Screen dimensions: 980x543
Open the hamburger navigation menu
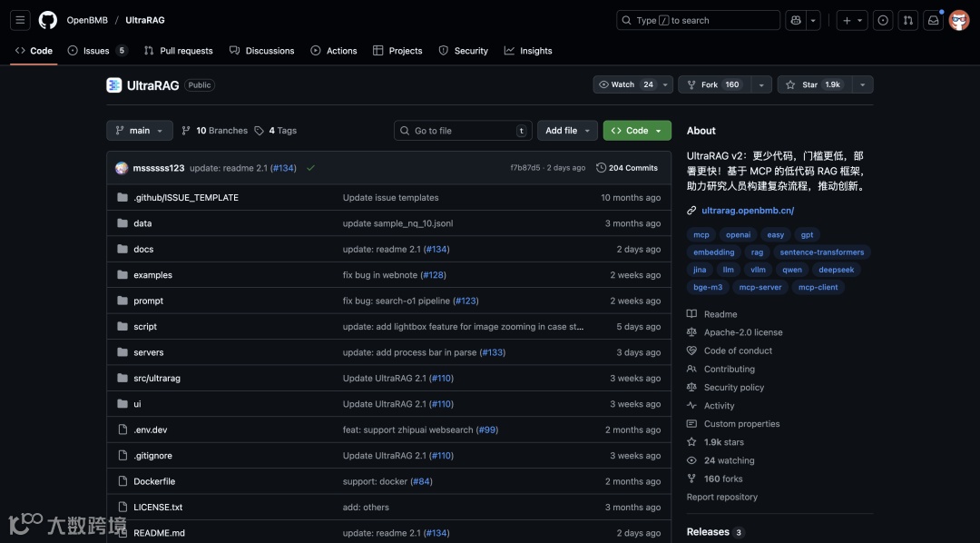20,20
